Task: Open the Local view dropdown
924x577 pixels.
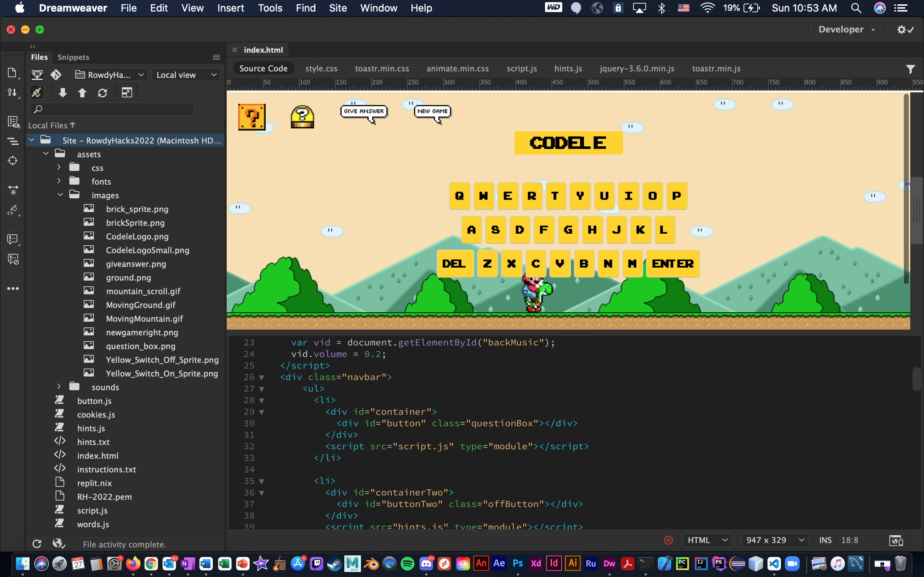Action: 186,75
